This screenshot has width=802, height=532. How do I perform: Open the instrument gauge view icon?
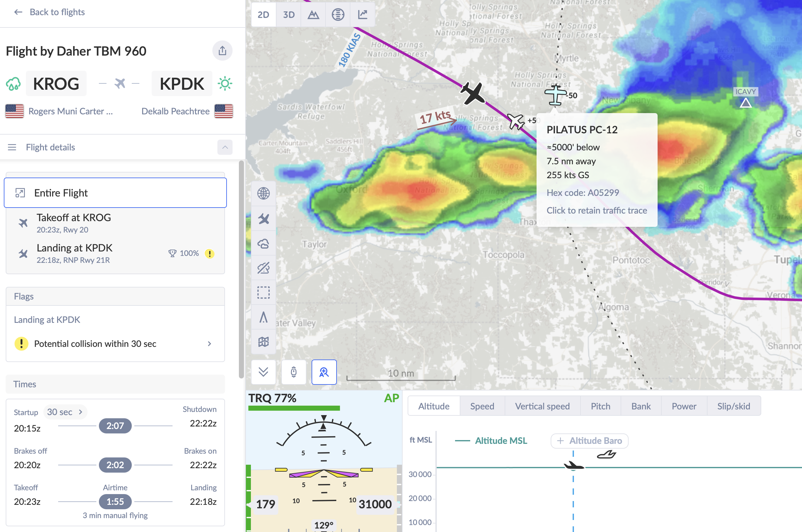point(338,15)
